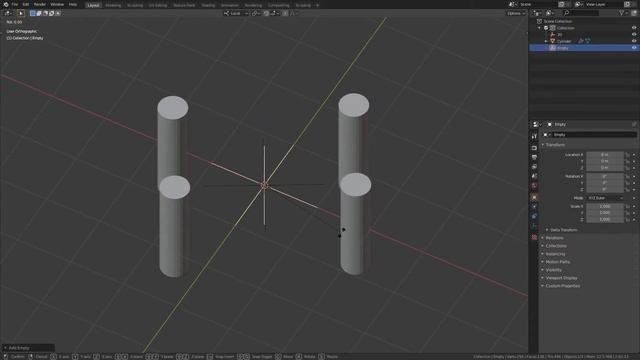Click the Location X value field

coord(605,155)
